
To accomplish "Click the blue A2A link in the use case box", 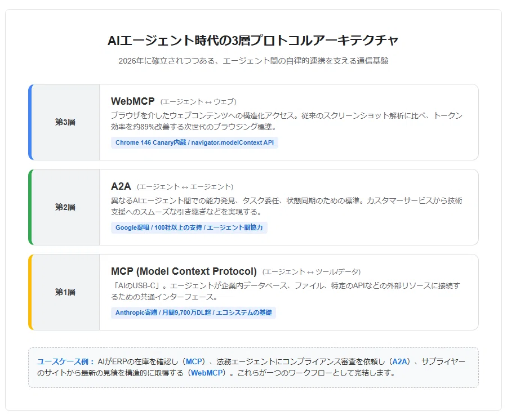I will tap(399, 361).
